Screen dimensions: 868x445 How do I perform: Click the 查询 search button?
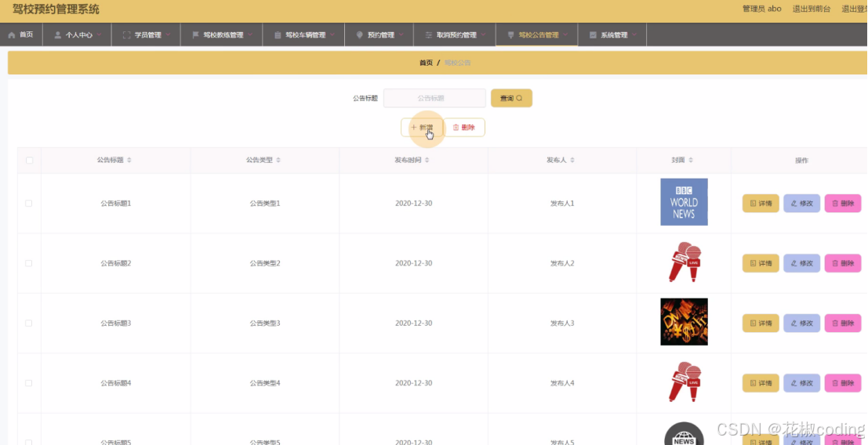pos(511,98)
